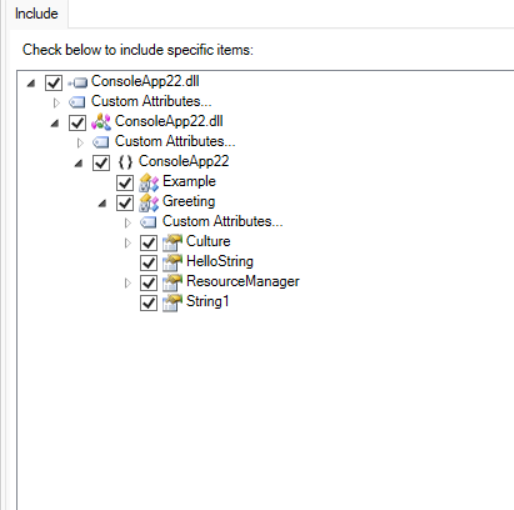Click the braces namespace icon for ConsoleApp22
Viewport: 514px width, 510px height.
(125, 162)
